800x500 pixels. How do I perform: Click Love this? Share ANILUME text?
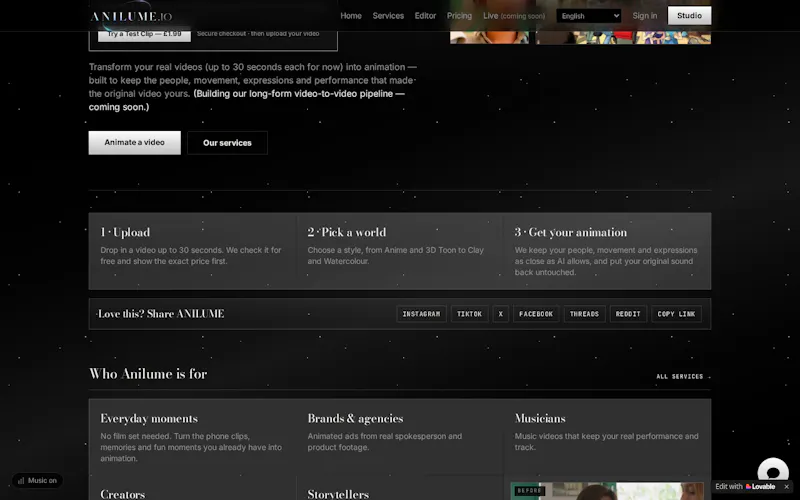click(x=161, y=314)
